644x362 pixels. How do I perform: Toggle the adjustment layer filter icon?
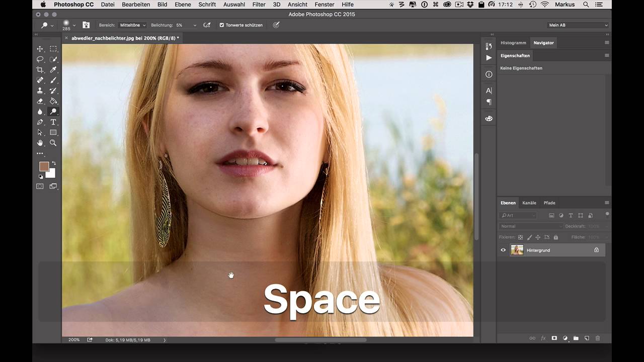561,215
